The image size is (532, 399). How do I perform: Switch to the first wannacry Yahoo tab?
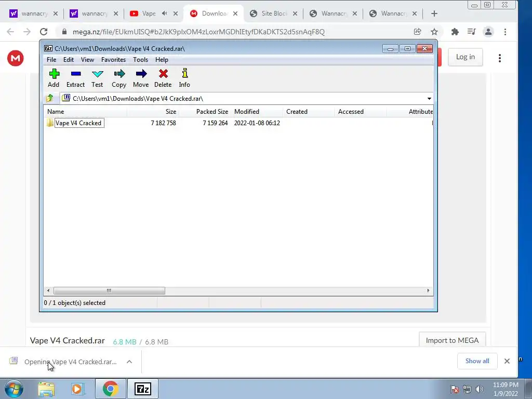[34, 14]
